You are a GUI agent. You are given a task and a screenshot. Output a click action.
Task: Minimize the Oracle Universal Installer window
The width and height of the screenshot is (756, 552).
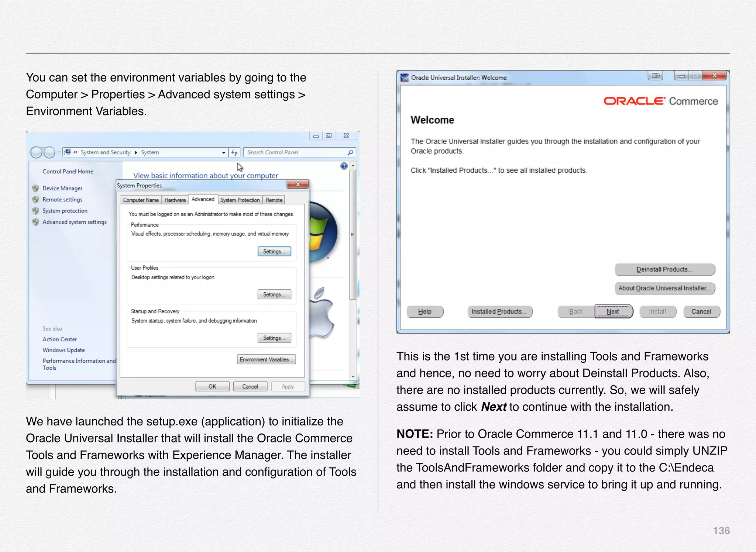click(681, 76)
